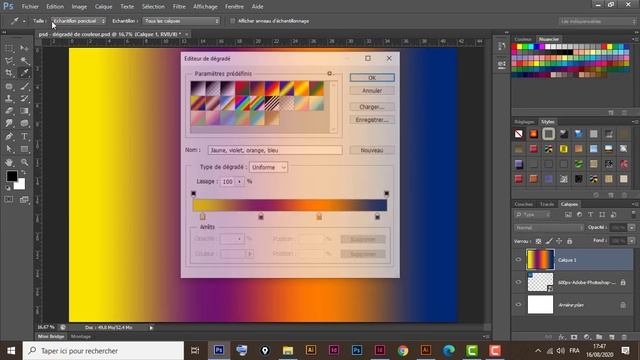
Task: Open the Taille sample size dropdown
Action: point(78,21)
